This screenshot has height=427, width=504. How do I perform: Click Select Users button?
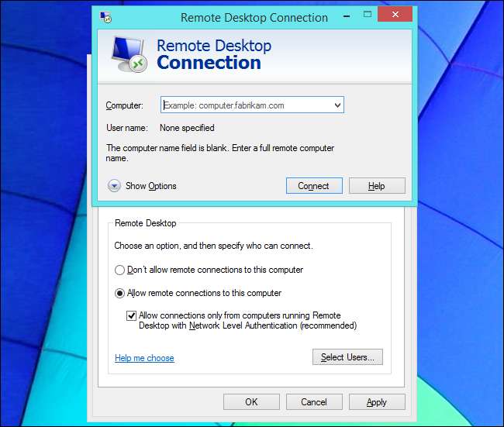[347, 357]
